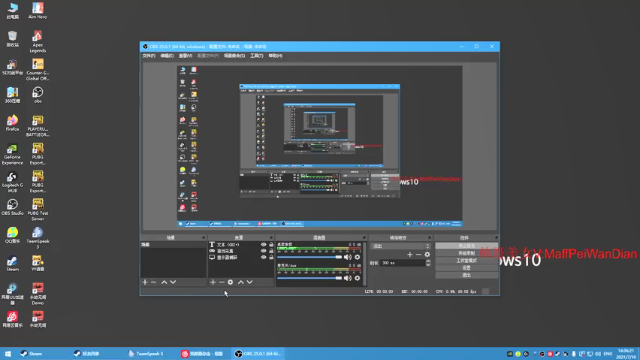
Task: Remove the selected source with the minus icon
Action: (221, 282)
